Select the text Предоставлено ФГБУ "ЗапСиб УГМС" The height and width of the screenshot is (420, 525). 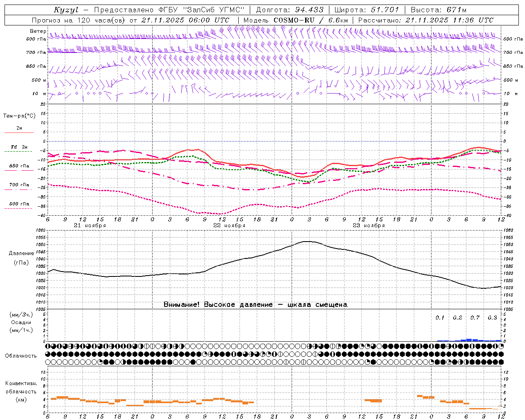tap(169, 10)
